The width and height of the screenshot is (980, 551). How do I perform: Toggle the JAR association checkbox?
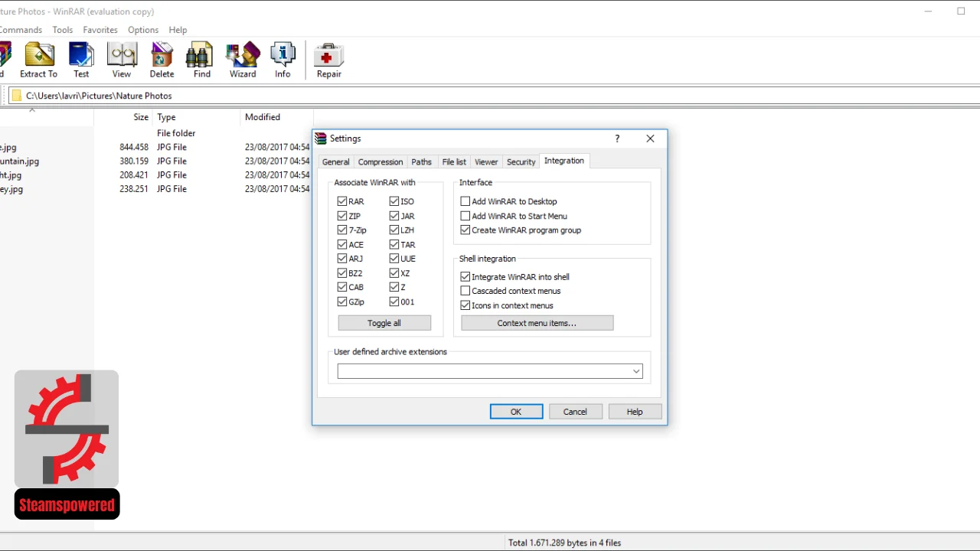pyautogui.click(x=394, y=216)
